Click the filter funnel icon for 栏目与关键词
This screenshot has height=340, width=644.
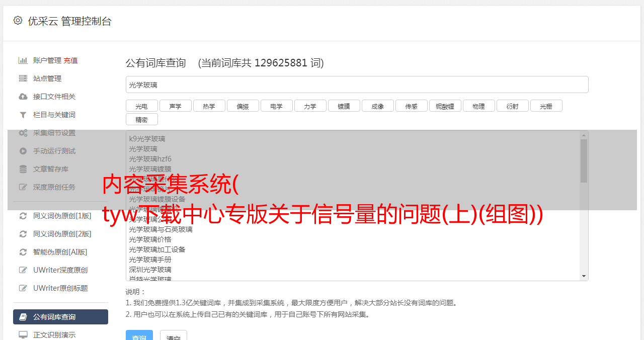tap(23, 115)
